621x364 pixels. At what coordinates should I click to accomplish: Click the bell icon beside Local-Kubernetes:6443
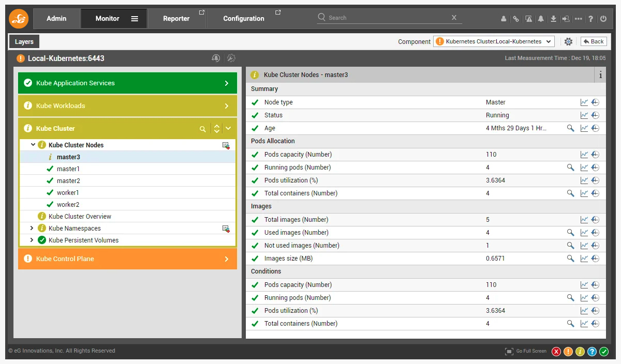(x=216, y=58)
